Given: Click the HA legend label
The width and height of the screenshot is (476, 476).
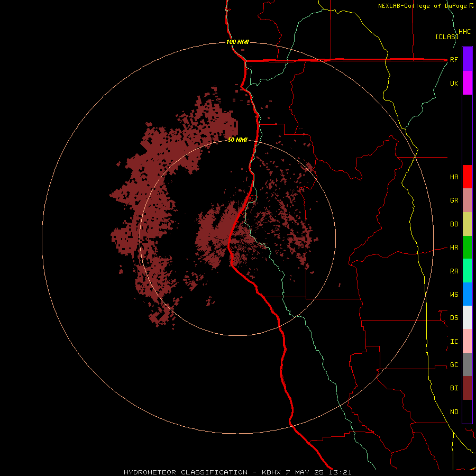Looking at the screenshot, I should click(x=454, y=177).
